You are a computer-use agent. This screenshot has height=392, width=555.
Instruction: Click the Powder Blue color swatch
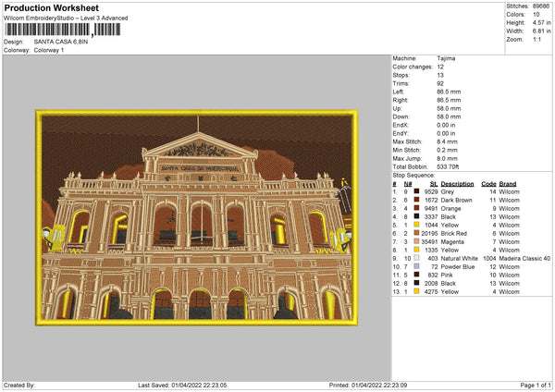click(x=416, y=266)
